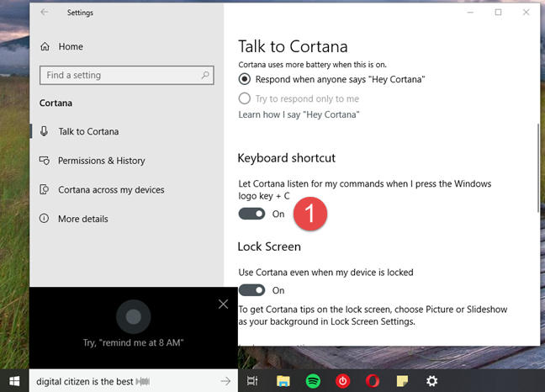Click the Settings window vertical scrollbar

(x=538, y=168)
